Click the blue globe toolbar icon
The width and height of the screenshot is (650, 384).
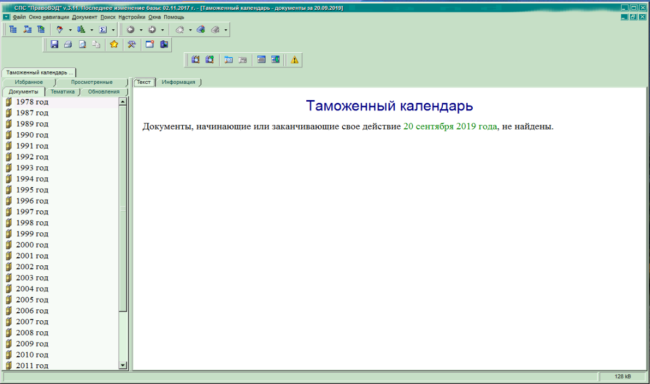[201, 29]
